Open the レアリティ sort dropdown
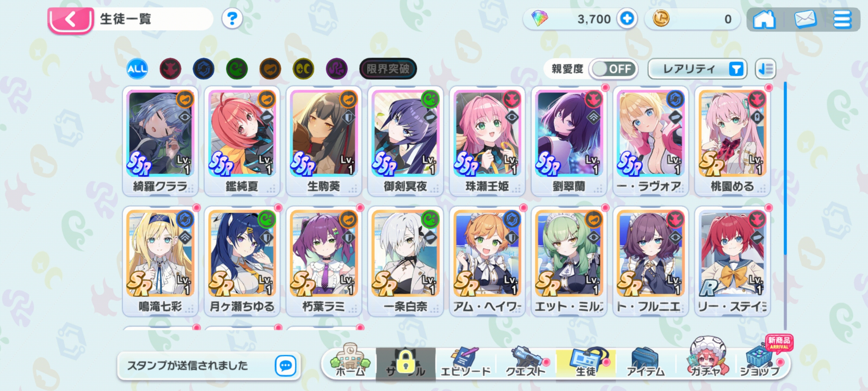Image resolution: width=868 pixels, height=391 pixels. tap(697, 69)
